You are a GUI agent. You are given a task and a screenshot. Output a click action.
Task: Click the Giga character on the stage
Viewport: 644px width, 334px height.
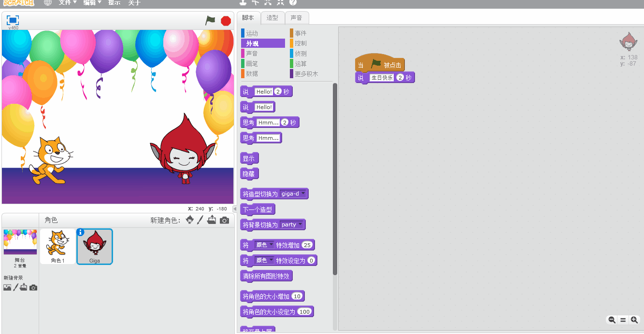point(183,150)
